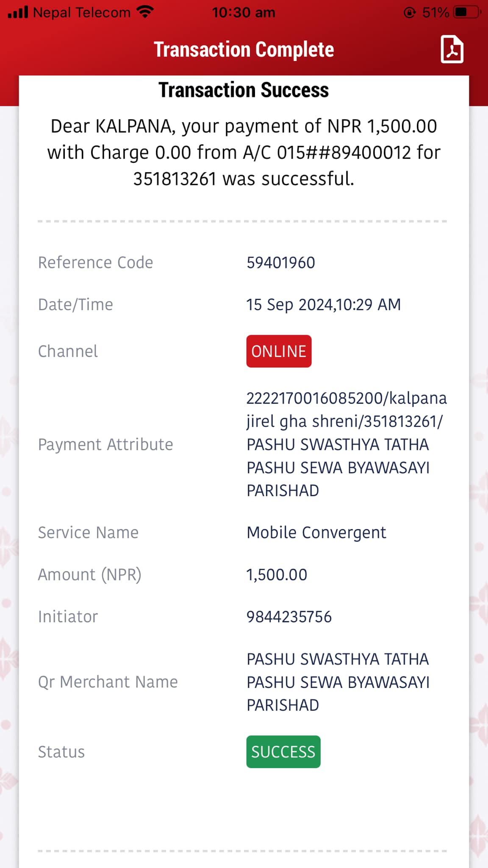Tap the payment confirmation message paragraph
Screen dimensions: 488x868
coord(244,153)
